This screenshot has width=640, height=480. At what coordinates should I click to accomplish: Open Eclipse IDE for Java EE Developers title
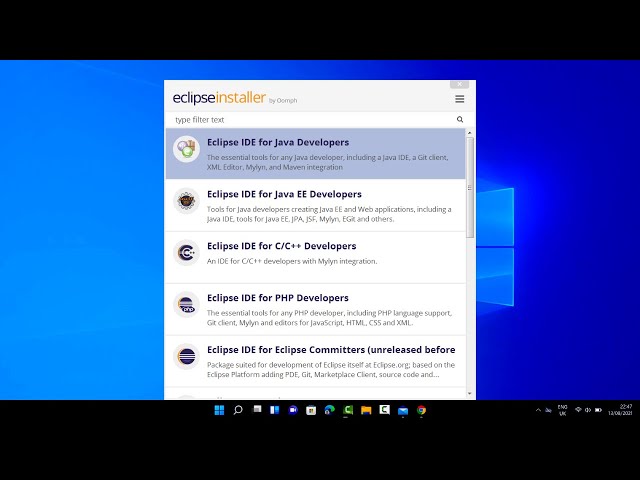tap(284, 194)
